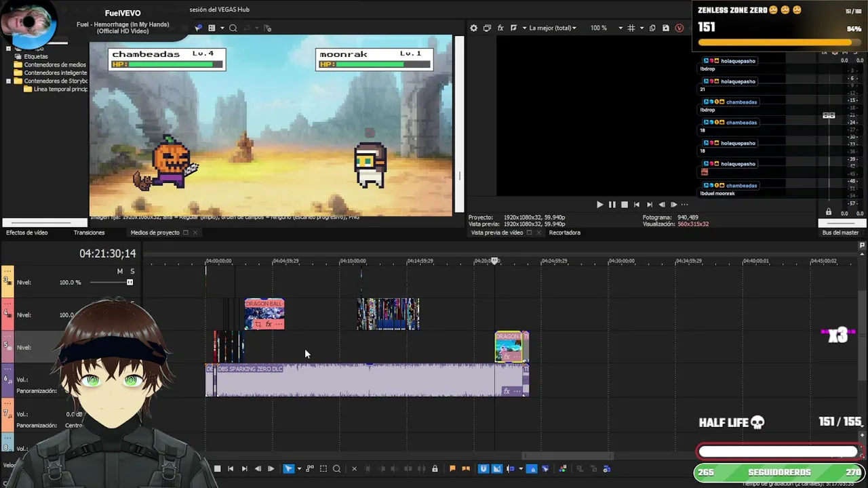The height and width of the screenshot is (488, 868).
Task: Copy preview snapshot to clipboard
Action: tap(652, 28)
